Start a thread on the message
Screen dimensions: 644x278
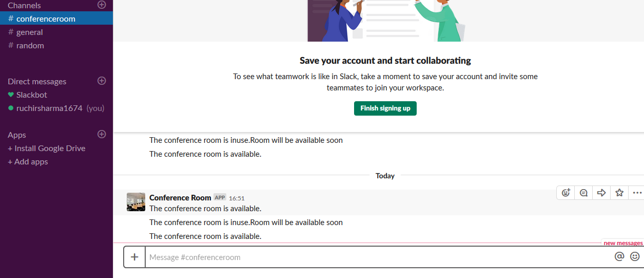[584, 193]
